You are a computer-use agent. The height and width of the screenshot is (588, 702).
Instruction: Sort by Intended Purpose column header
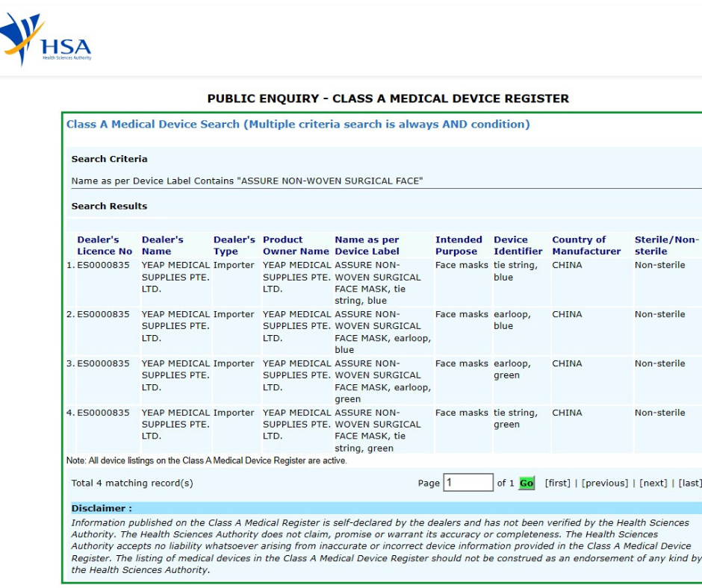coord(459,245)
